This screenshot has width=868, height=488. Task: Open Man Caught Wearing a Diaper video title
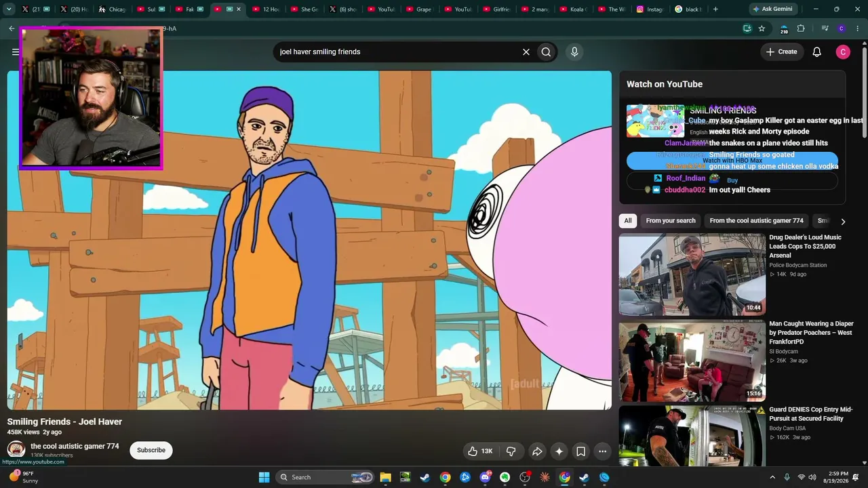point(811,333)
